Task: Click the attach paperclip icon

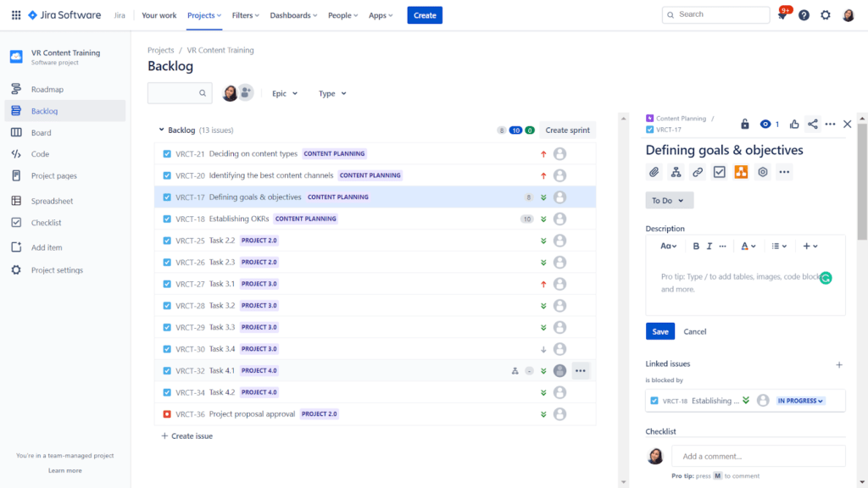Action: pyautogui.click(x=654, y=172)
